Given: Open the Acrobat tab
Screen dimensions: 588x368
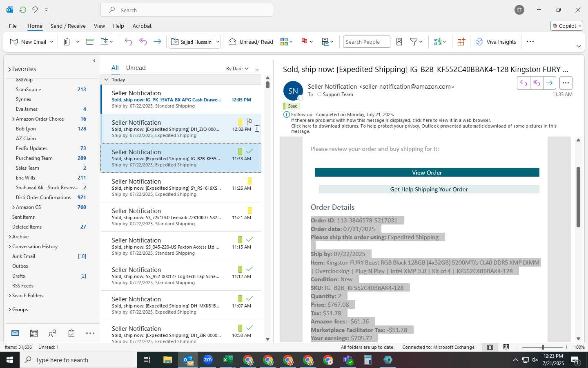Looking at the screenshot, I should point(142,26).
